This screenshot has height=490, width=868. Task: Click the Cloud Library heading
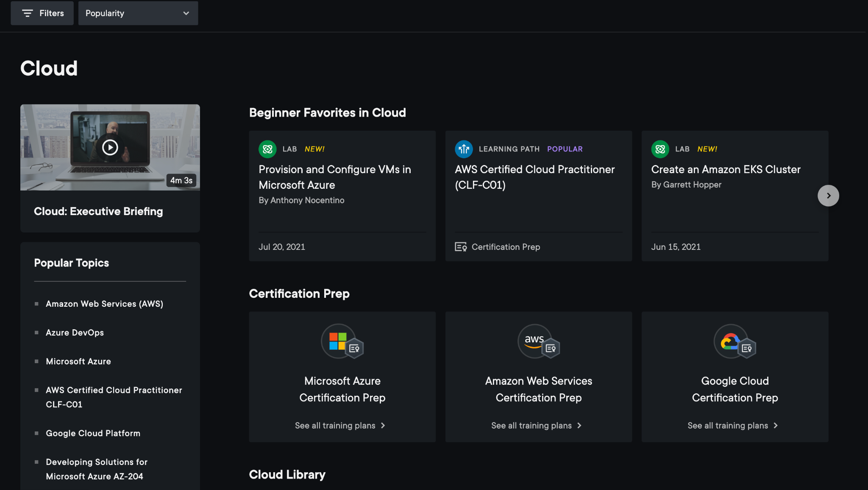click(287, 474)
